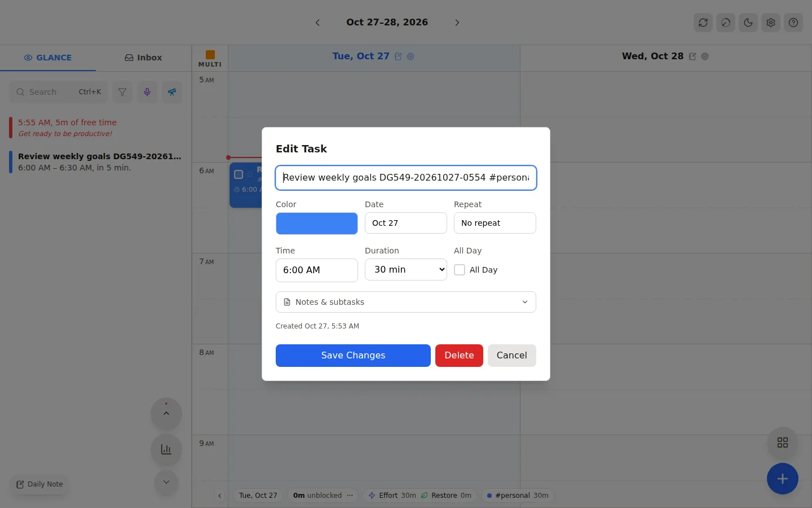Click the up chevron round button
This screenshot has width=812, height=508.
pos(166,413)
